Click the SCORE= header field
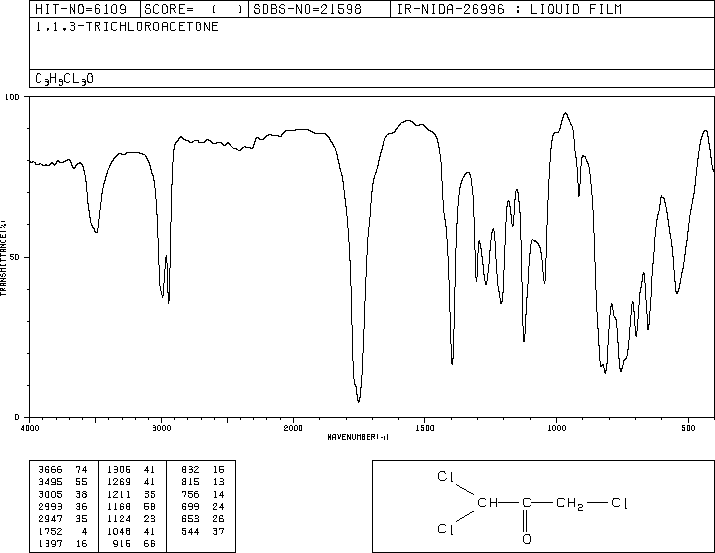Screen dimensions: 715x553 [194, 9]
